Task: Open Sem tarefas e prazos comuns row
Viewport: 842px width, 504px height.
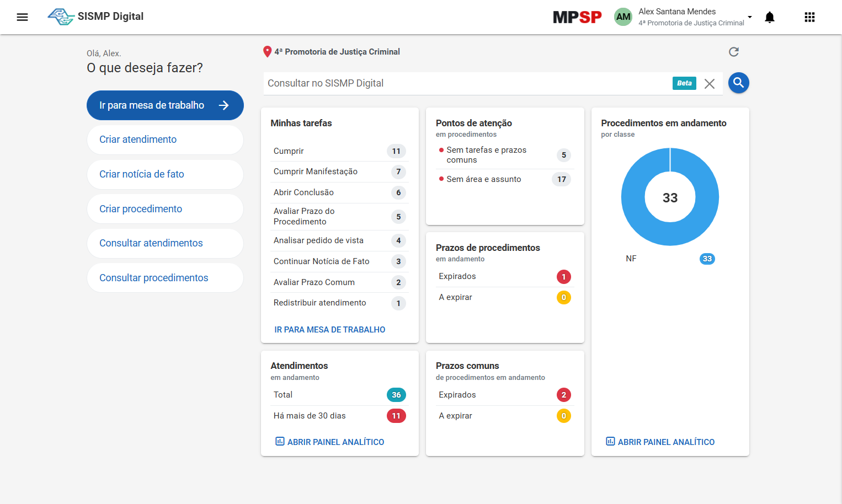Action: pyautogui.click(x=505, y=155)
